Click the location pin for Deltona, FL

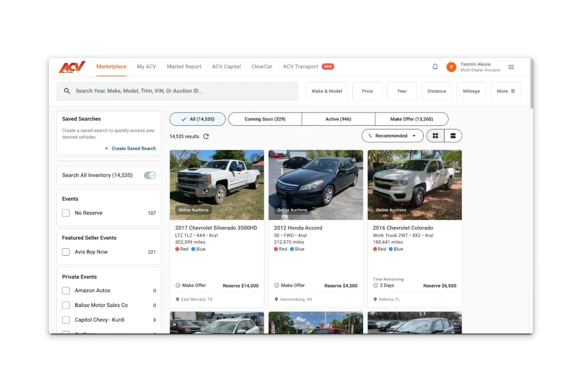(x=375, y=299)
